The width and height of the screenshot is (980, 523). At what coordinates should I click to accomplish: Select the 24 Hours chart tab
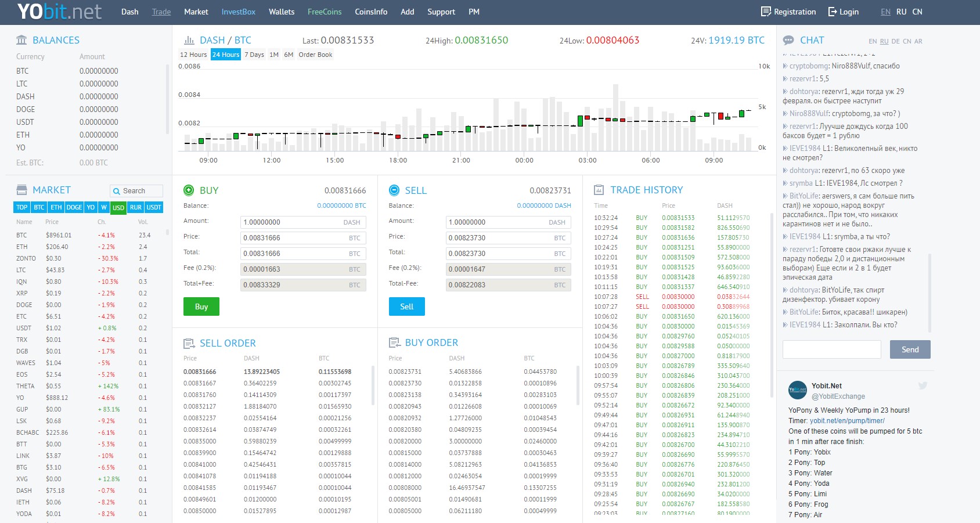coord(226,55)
